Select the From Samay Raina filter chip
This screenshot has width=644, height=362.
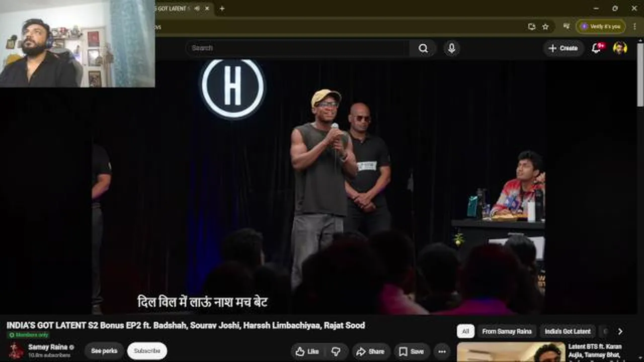point(507,331)
